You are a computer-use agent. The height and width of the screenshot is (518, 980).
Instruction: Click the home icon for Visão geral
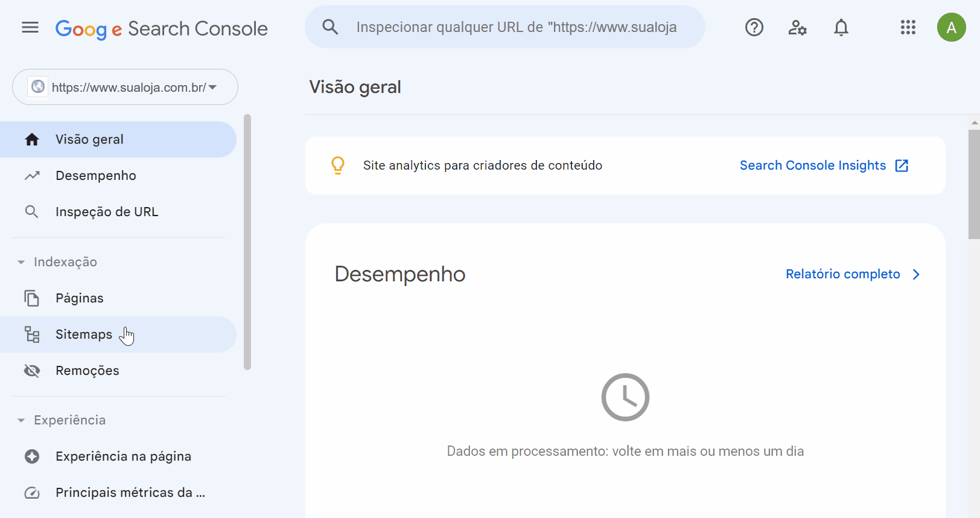point(32,139)
